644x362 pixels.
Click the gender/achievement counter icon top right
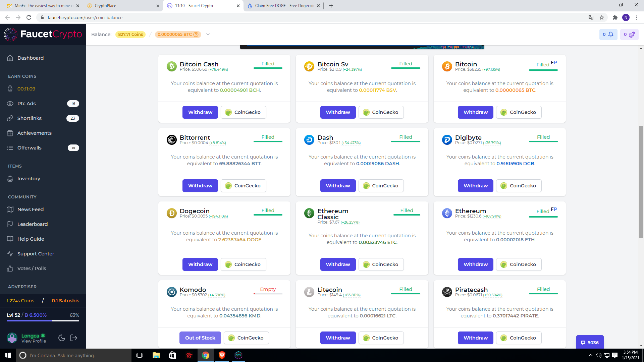tap(632, 34)
